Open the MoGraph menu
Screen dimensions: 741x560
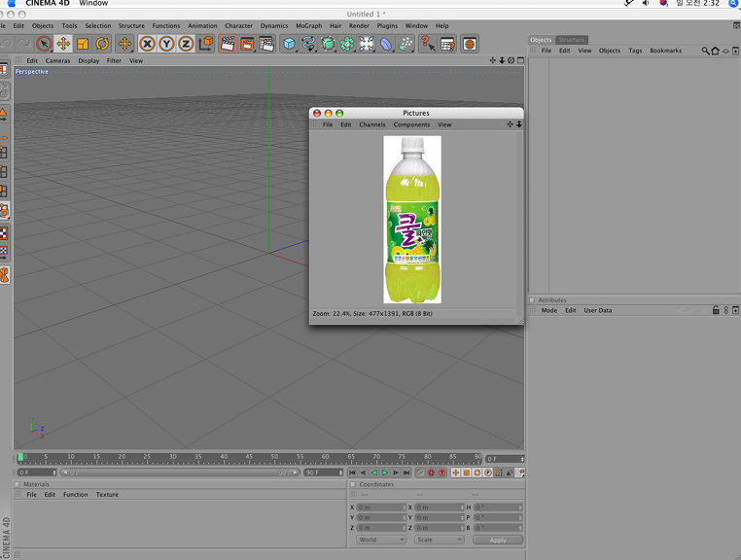click(x=308, y=26)
